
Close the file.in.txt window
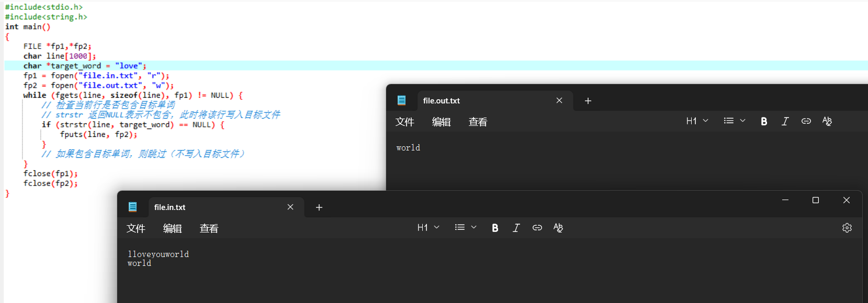coord(847,200)
